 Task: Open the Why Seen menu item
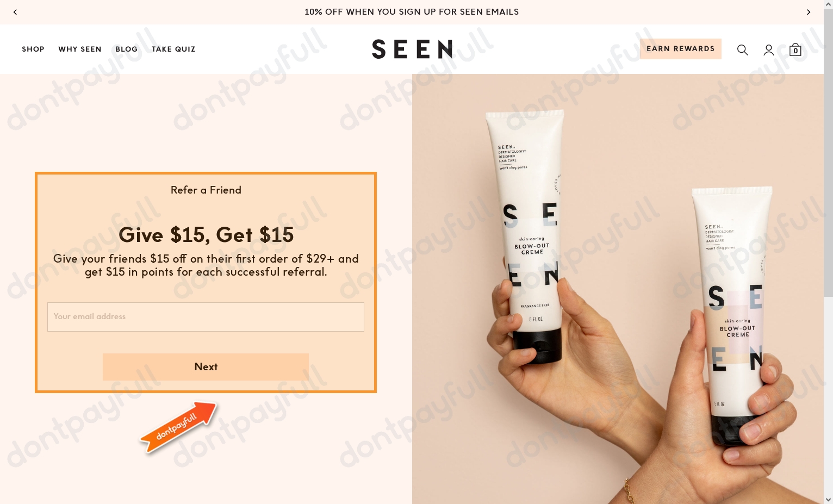tap(80, 49)
